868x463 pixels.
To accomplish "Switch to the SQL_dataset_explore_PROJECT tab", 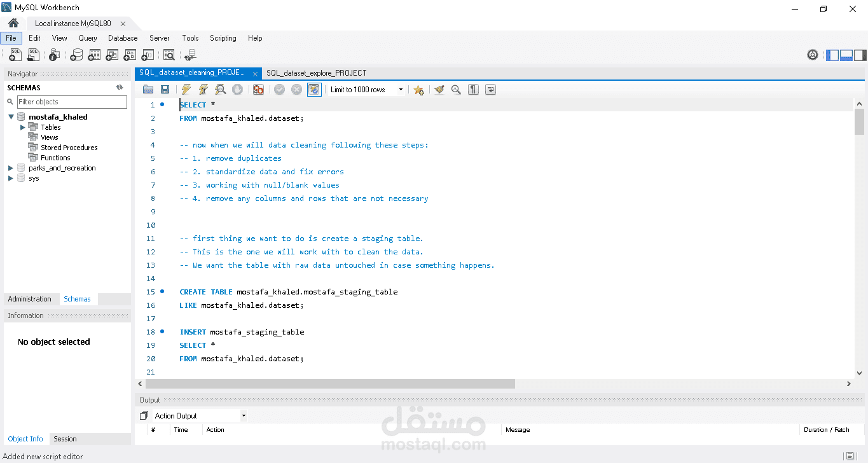I will point(316,73).
